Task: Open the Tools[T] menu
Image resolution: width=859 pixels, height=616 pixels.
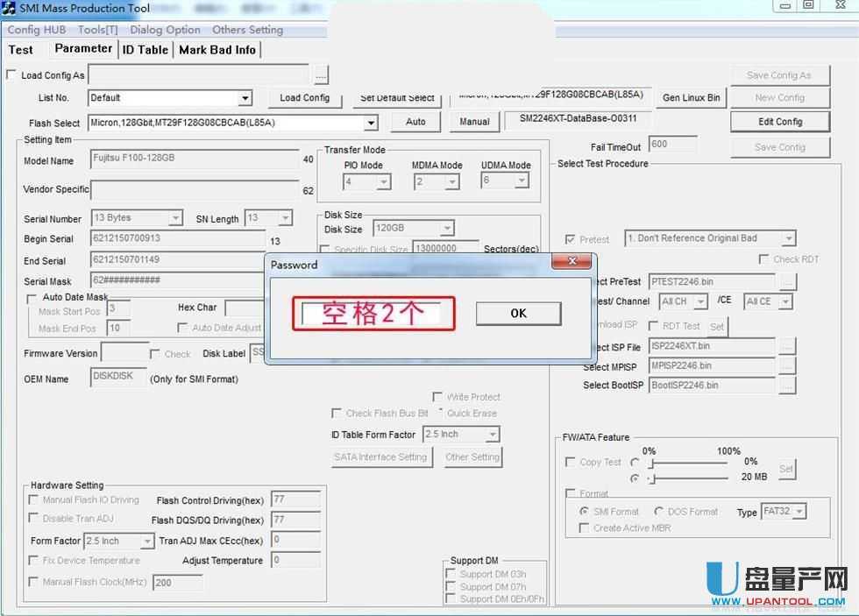Action: coord(98,30)
